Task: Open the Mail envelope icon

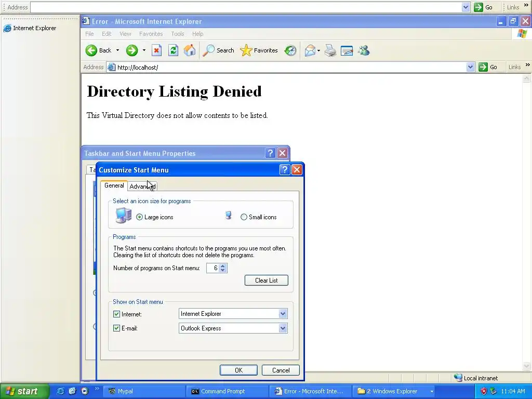Action: point(310,50)
